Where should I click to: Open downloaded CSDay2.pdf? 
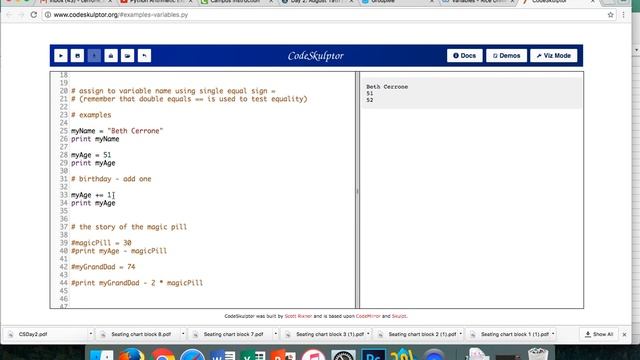[33, 334]
